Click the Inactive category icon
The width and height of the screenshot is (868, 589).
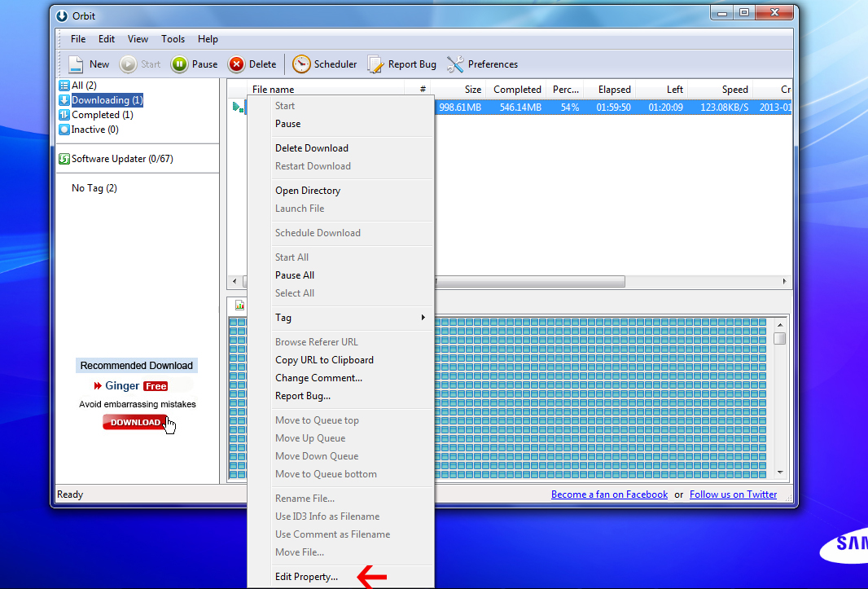[64, 130]
